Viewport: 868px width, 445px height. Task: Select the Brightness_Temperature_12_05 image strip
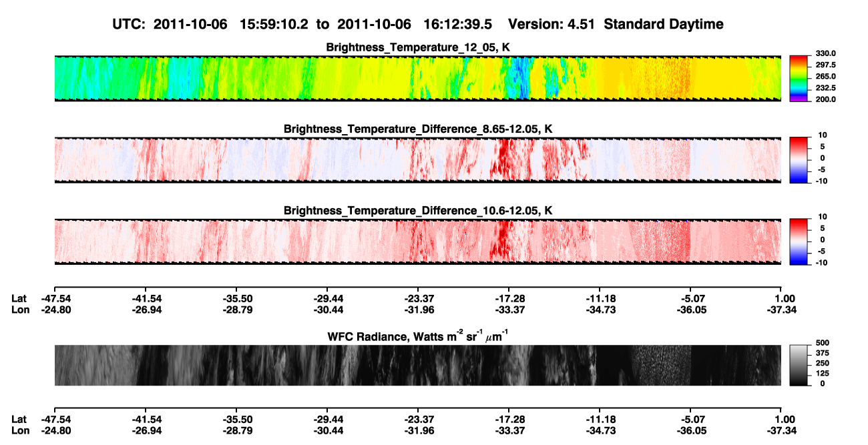click(x=417, y=78)
